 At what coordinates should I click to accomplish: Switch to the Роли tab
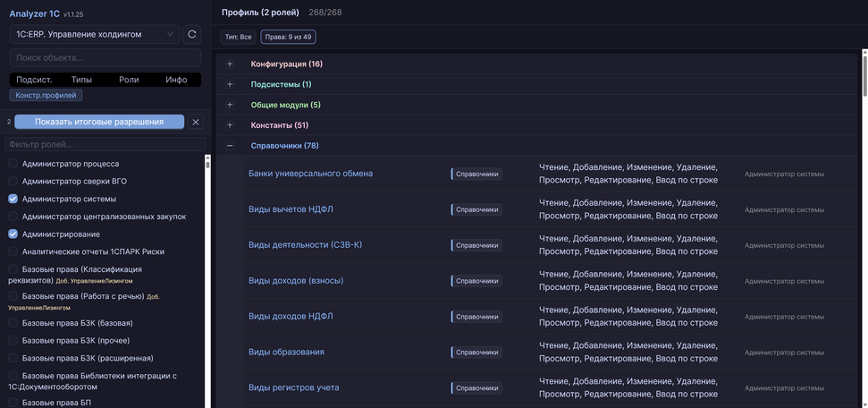pyautogui.click(x=129, y=80)
